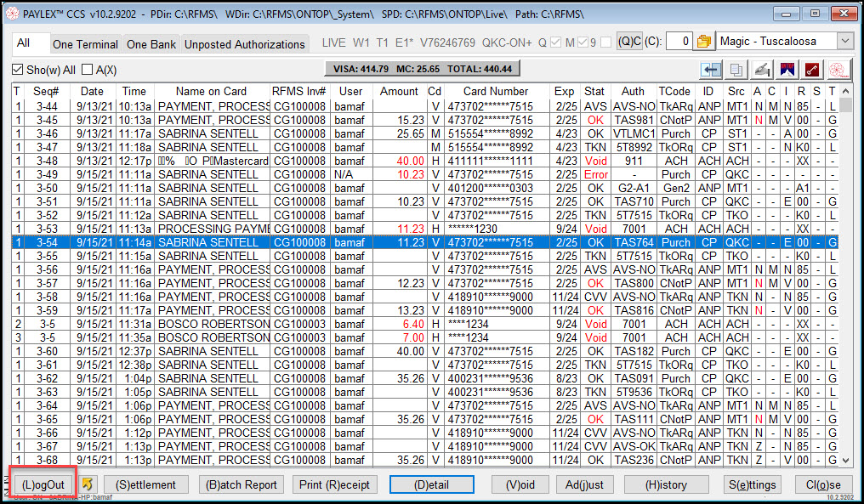Click the Stat column header

coord(594,92)
